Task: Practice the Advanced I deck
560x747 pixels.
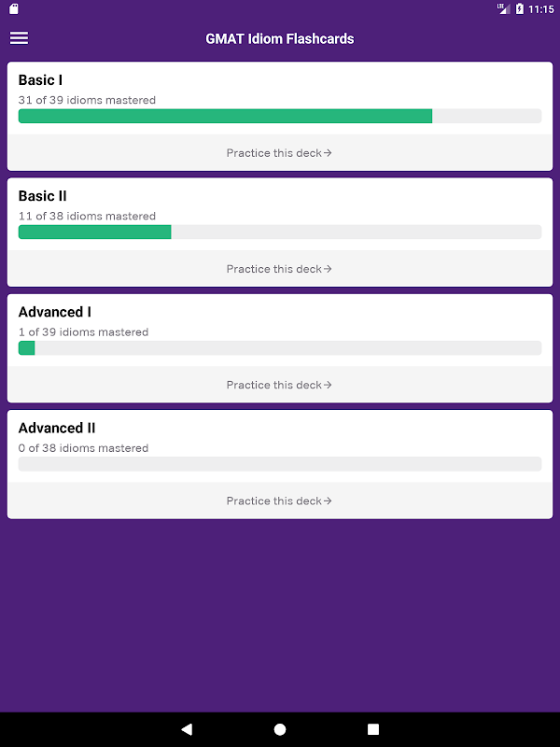Action: point(280,385)
